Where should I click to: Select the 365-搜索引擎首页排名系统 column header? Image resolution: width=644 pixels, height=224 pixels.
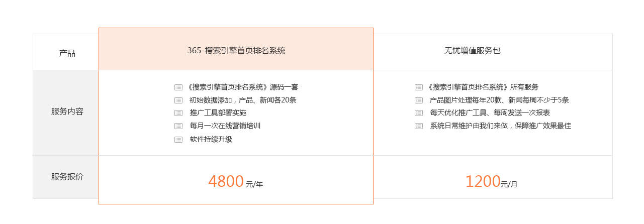coord(236,50)
